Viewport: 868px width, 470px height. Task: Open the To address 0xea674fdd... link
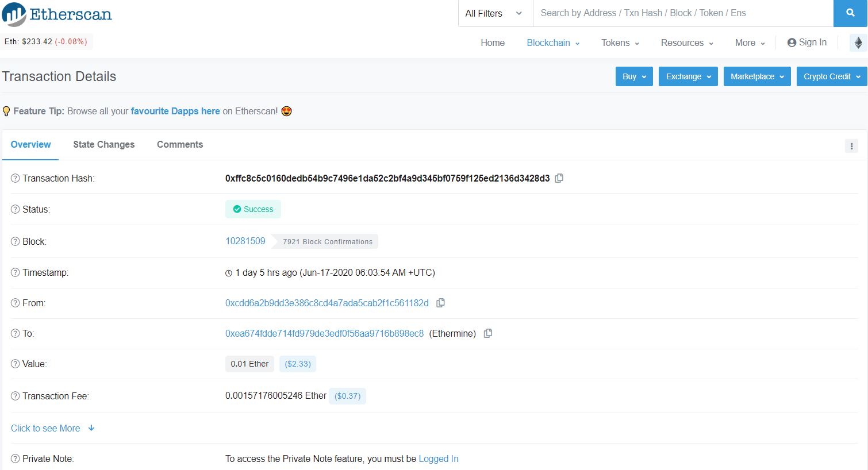point(324,333)
